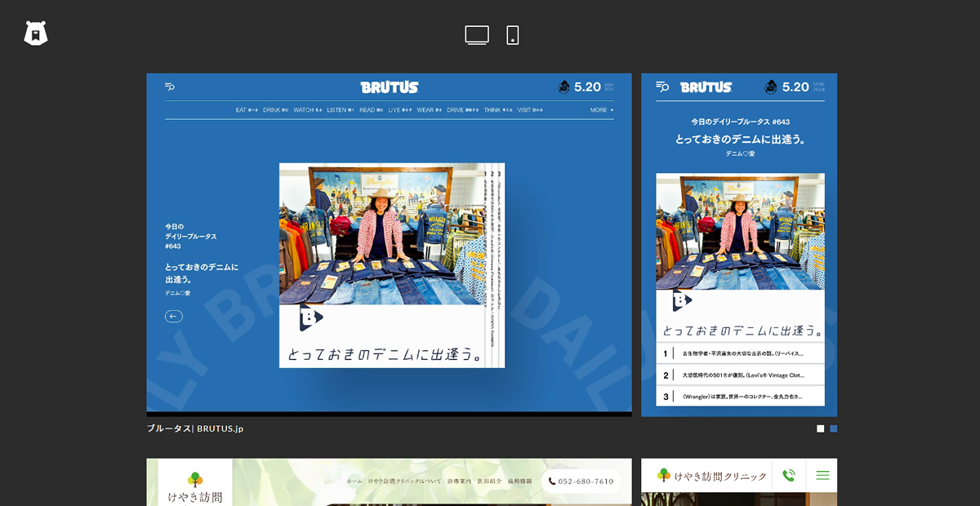
Task: Click the circled left arrow button in BRUTUS preview
Action: pyautogui.click(x=174, y=317)
